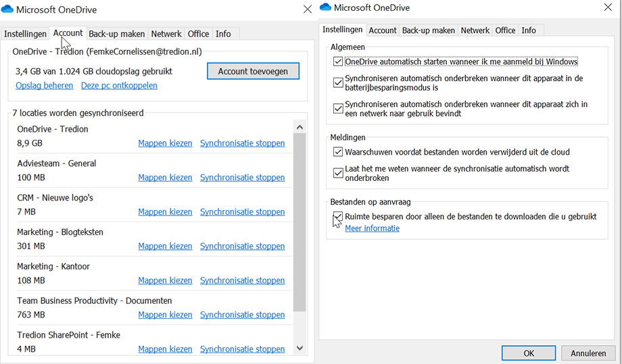Open Office tab in left window
The image size is (622, 364).
pyautogui.click(x=198, y=34)
